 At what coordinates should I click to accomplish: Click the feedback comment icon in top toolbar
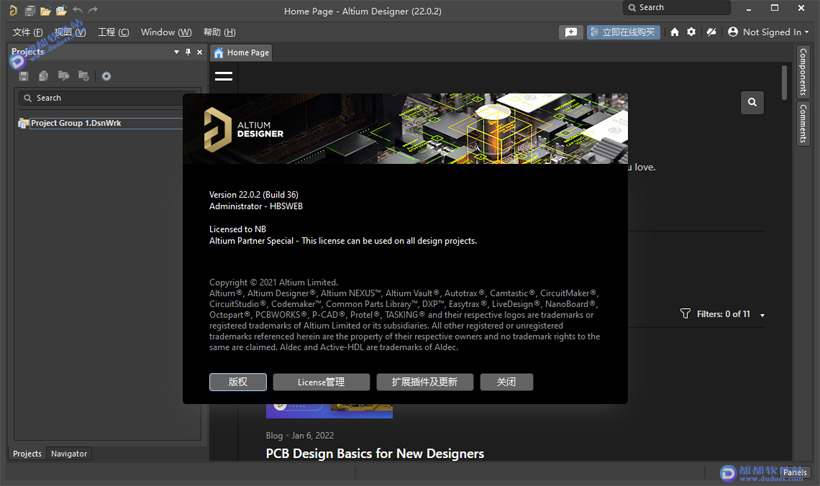[x=571, y=32]
